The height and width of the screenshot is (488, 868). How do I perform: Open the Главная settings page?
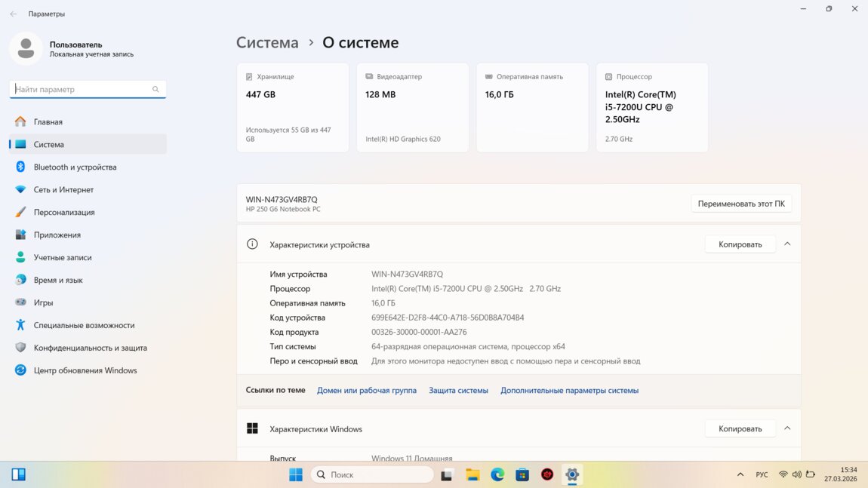tap(48, 121)
